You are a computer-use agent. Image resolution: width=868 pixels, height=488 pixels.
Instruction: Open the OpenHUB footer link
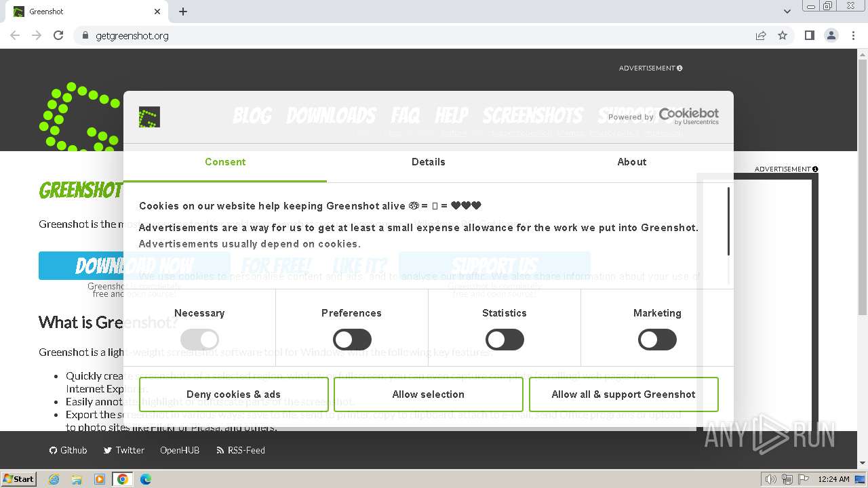pos(180,450)
